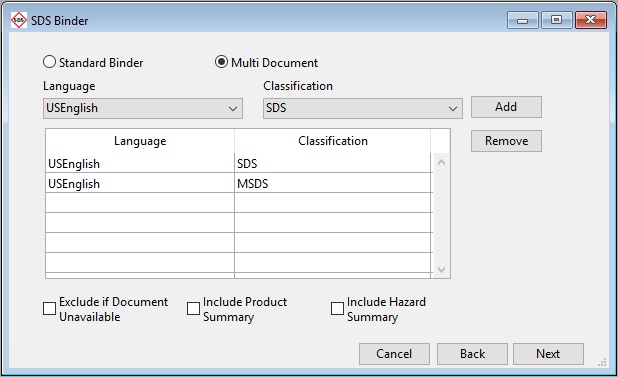618x377 pixels.
Task: Select the MSDS classification cell
Action: (x=333, y=184)
